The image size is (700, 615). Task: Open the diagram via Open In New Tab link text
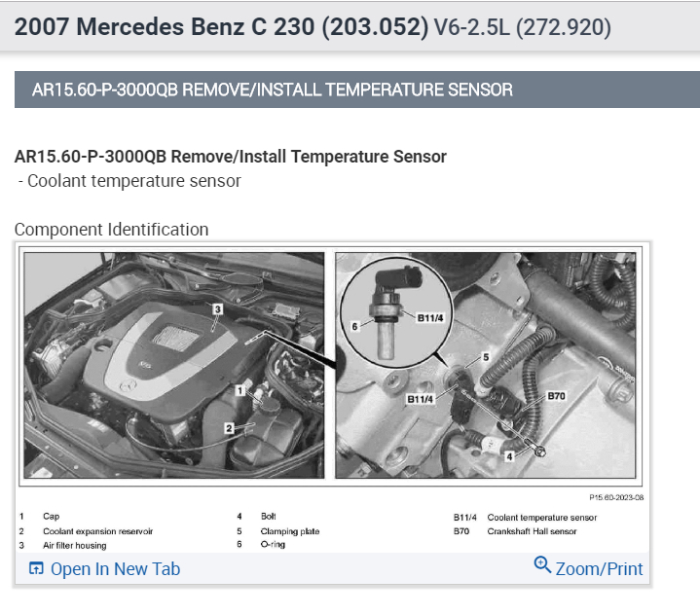point(115,569)
